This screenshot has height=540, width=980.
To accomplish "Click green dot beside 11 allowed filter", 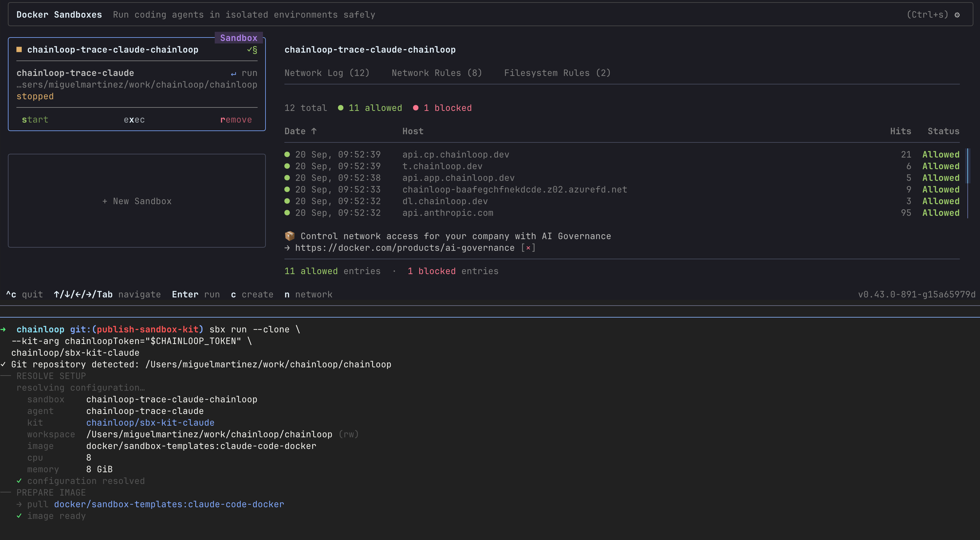I will click(x=341, y=108).
